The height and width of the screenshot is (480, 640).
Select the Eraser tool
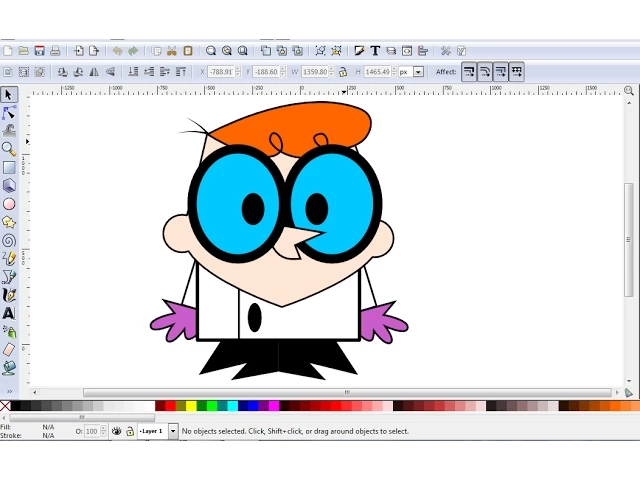pos(9,349)
